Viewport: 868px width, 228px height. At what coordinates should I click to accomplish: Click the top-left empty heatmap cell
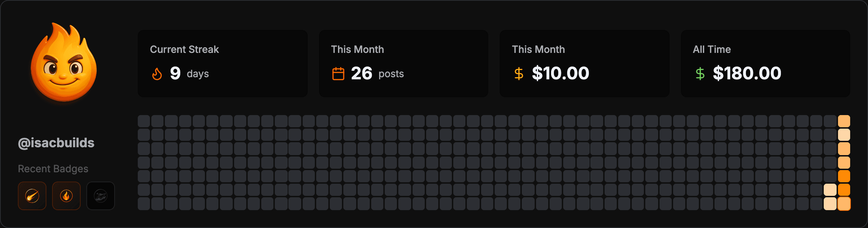click(x=144, y=121)
